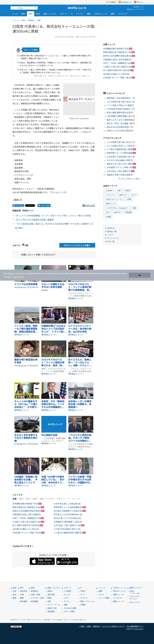Share article via Facebook シェアする button
Screen dimensions: 154x644
coord(18,206)
